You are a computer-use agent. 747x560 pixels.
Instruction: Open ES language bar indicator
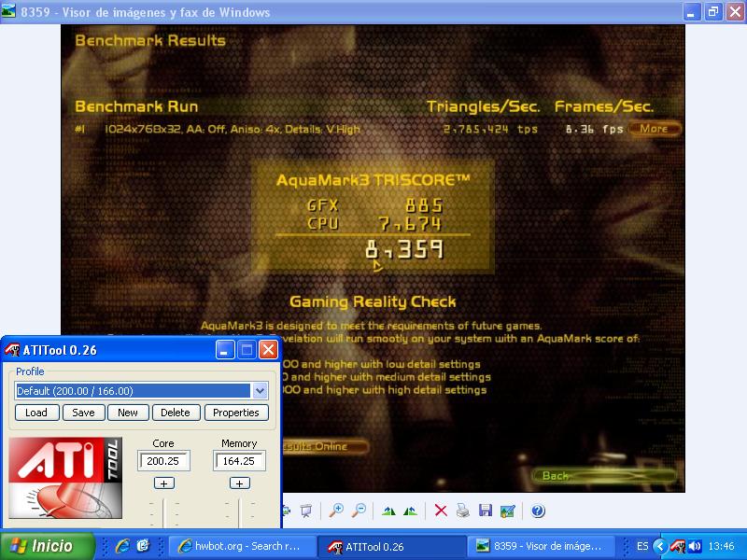(642, 546)
